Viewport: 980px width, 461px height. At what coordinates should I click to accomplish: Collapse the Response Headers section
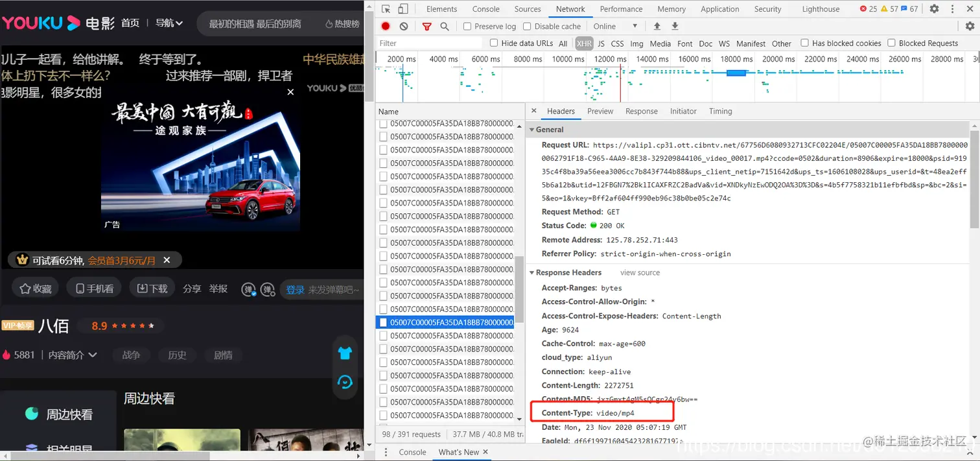coord(532,272)
